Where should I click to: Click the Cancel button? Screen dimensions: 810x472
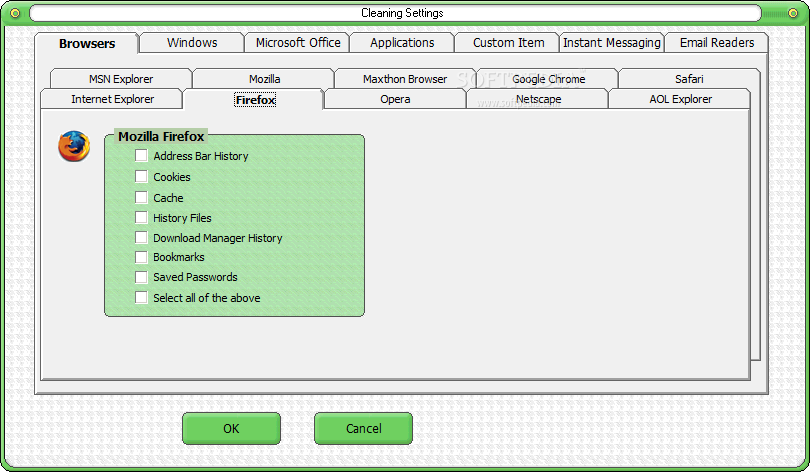click(364, 428)
